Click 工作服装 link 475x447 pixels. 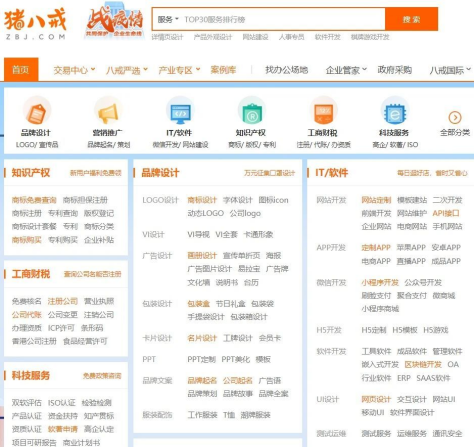[202, 415]
